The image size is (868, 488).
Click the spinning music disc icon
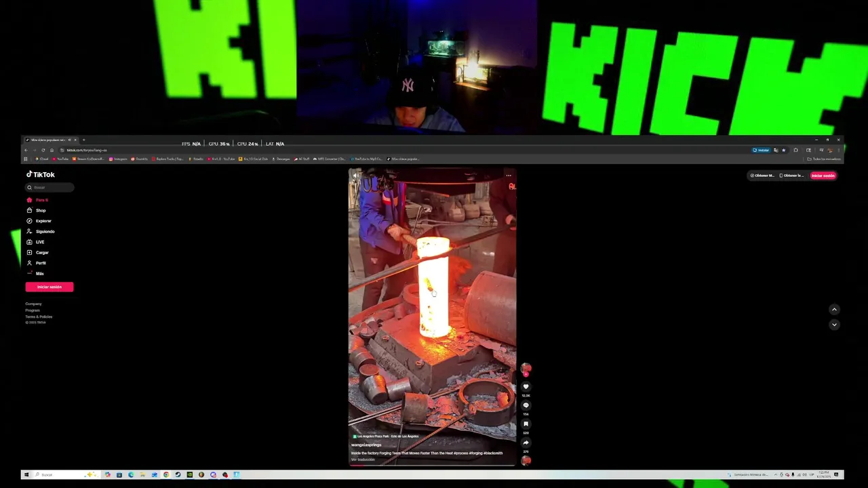(526, 461)
